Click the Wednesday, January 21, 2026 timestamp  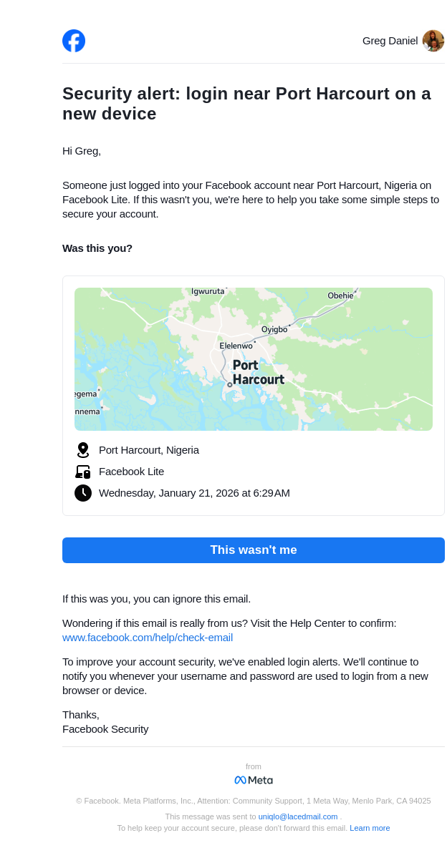pos(194,493)
